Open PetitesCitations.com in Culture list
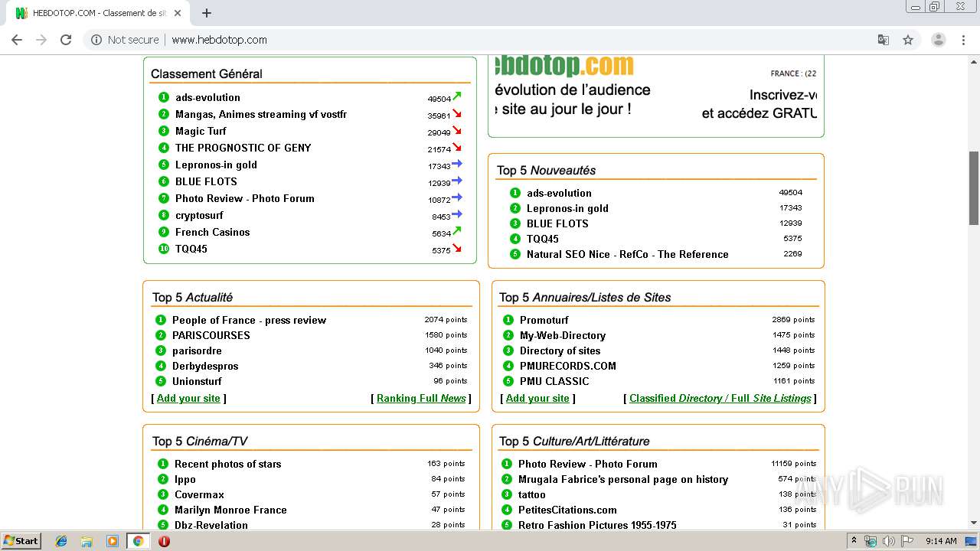 [x=567, y=510]
